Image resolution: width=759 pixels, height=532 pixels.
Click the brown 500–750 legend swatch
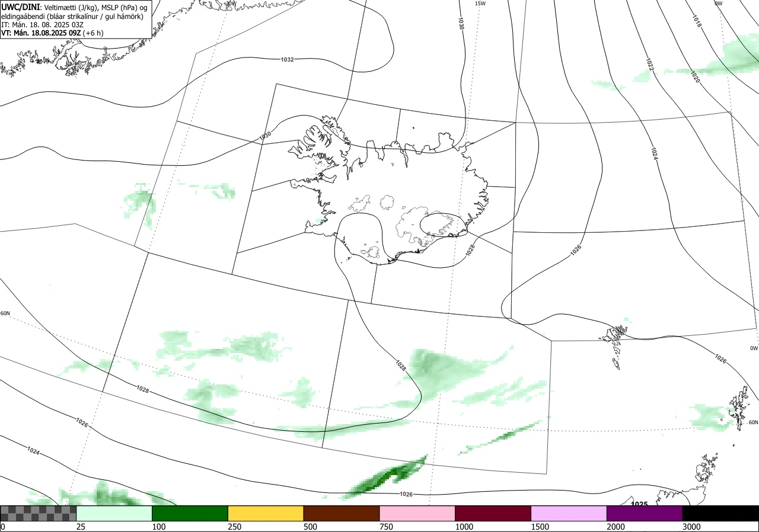342,513
